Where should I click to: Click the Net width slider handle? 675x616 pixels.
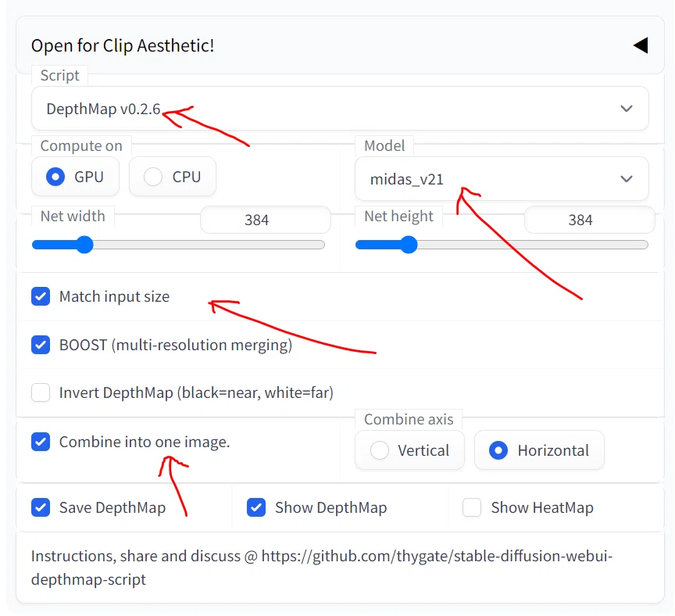85,245
